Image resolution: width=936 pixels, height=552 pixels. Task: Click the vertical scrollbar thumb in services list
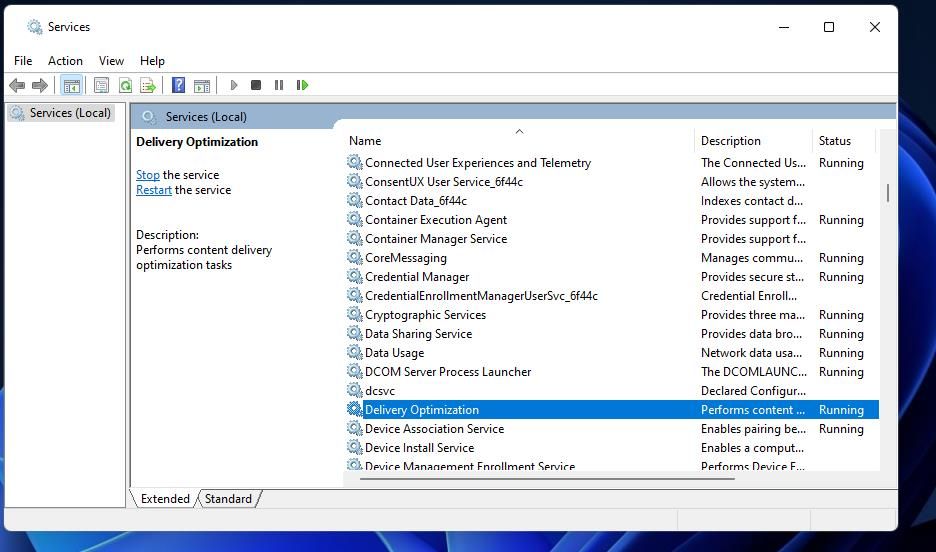click(x=888, y=192)
